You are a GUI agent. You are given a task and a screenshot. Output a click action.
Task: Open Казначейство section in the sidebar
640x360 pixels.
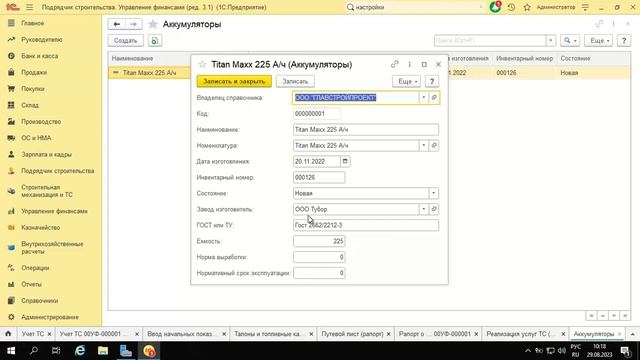point(40,227)
